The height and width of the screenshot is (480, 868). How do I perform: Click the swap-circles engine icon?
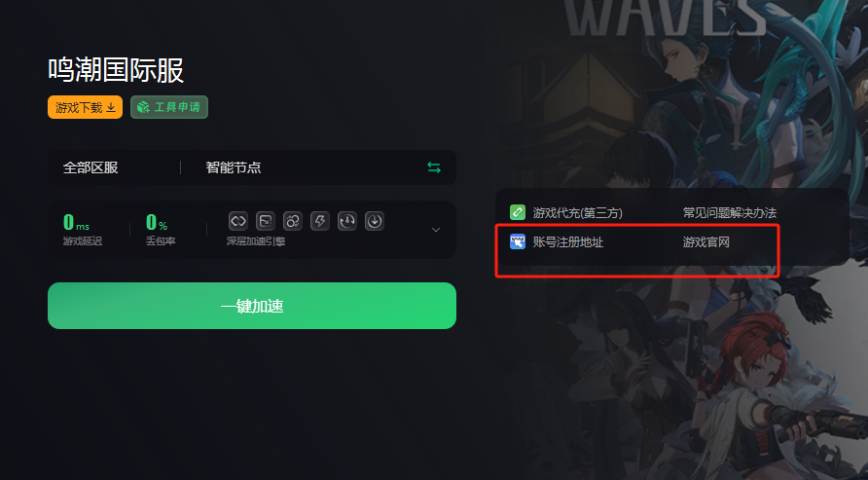293,221
